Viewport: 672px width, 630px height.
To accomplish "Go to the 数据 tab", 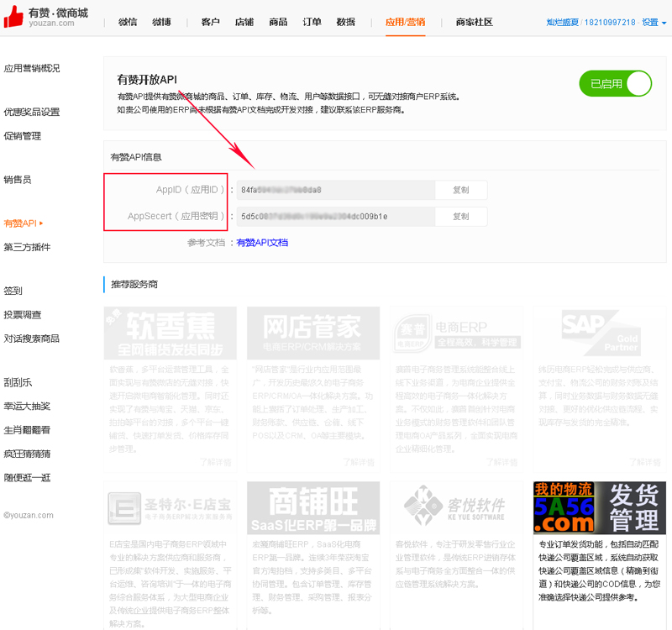I will 346,22.
